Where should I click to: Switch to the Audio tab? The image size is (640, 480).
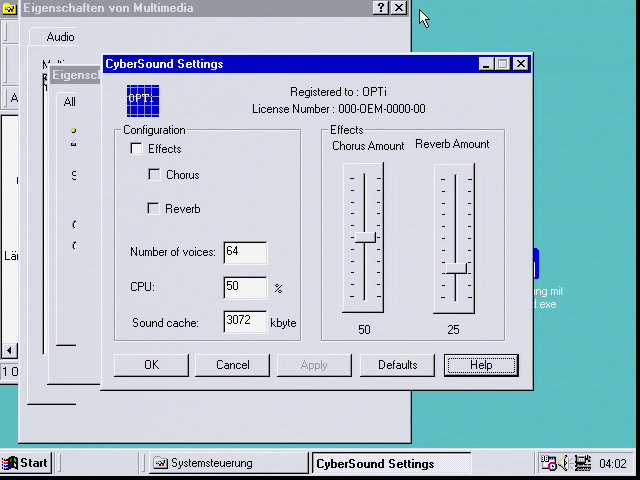coord(60,37)
